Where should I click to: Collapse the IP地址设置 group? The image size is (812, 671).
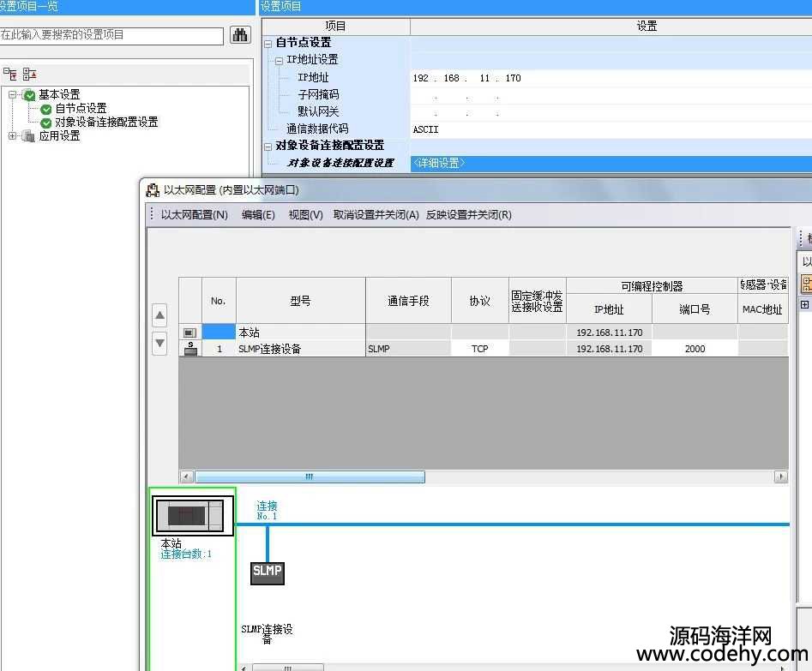coord(280,60)
